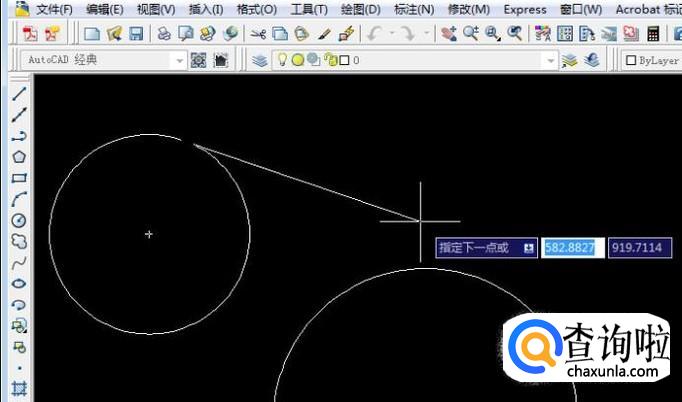Click the first red PDF export icon
Viewport: 682px width, 402px height.
click(x=30, y=34)
